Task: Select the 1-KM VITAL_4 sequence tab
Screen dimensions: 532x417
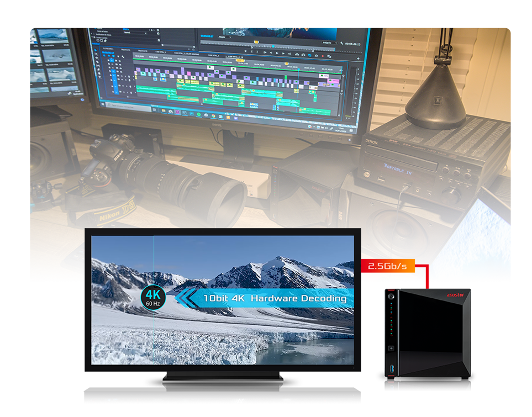Action: pos(234,57)
